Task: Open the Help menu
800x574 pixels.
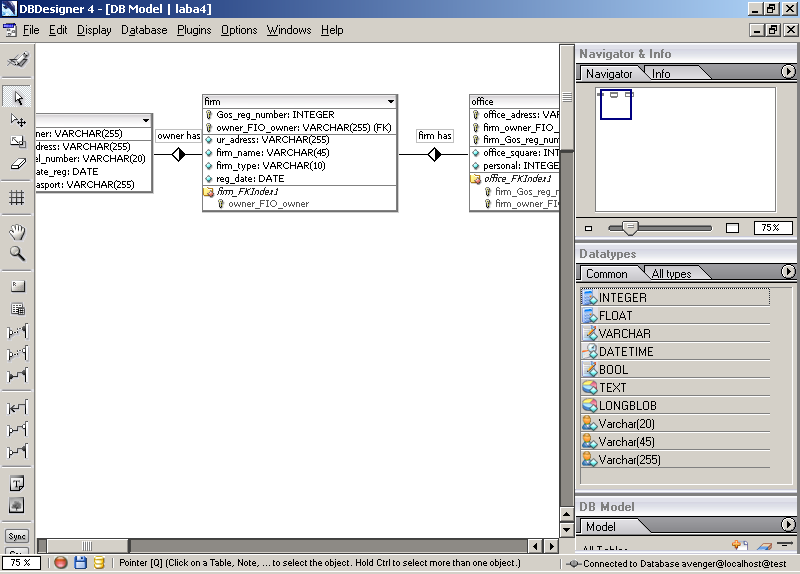Action: click(x=332, y=30)
